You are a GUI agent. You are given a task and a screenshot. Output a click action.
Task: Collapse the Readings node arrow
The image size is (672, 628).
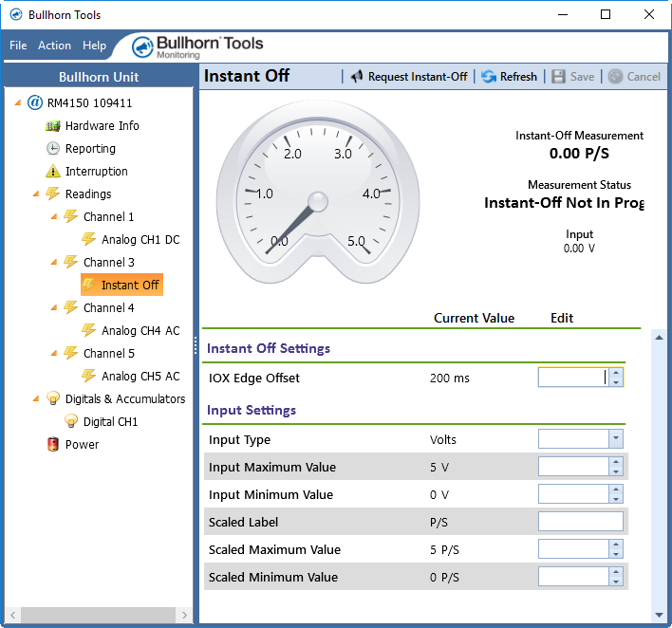36,194
